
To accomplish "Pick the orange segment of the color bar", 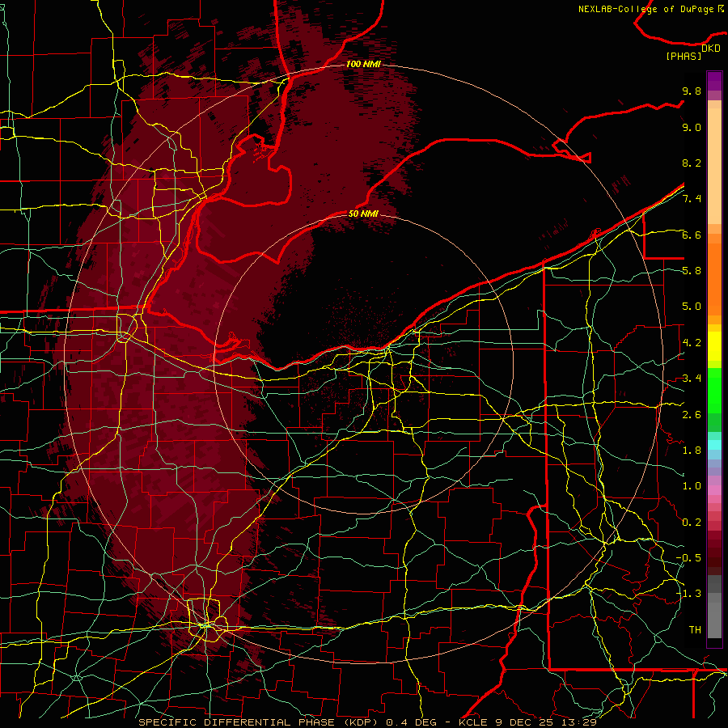I will click(x=714, y=280).
